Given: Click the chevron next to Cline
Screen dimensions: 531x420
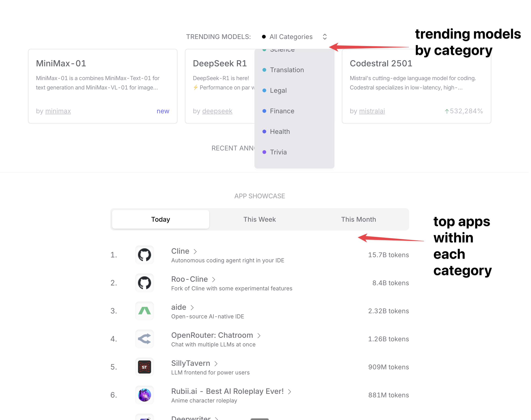Looking at the screenshot, I should click(195, 251).
